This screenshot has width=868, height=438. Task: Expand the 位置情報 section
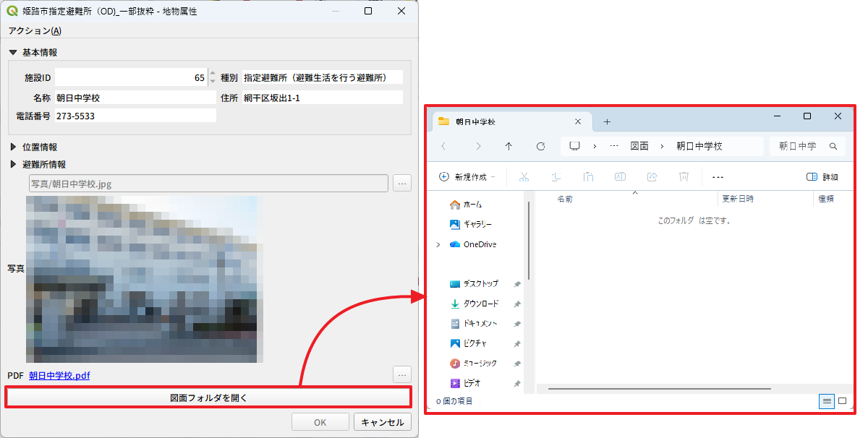tap(13, 147)
